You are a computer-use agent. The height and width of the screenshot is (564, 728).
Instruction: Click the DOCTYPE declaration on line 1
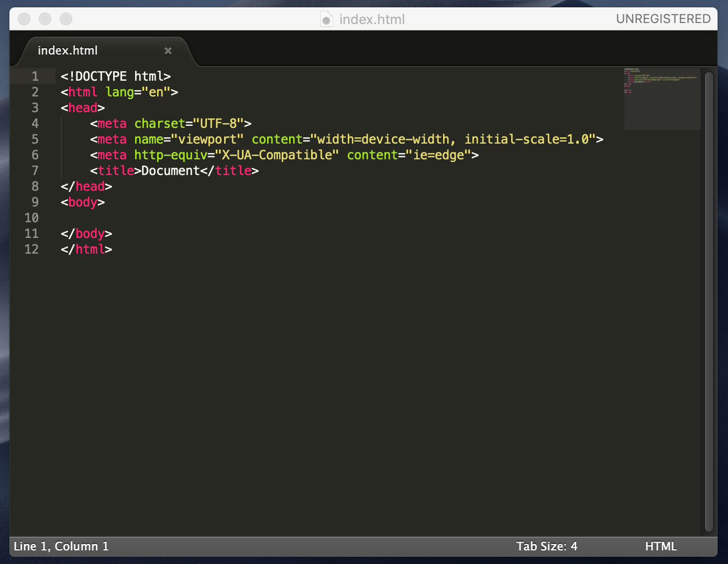[x=115, y=76]
